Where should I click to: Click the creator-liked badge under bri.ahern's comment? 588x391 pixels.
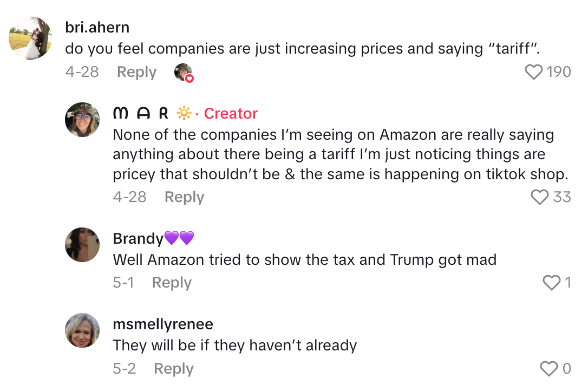[184, 73]
